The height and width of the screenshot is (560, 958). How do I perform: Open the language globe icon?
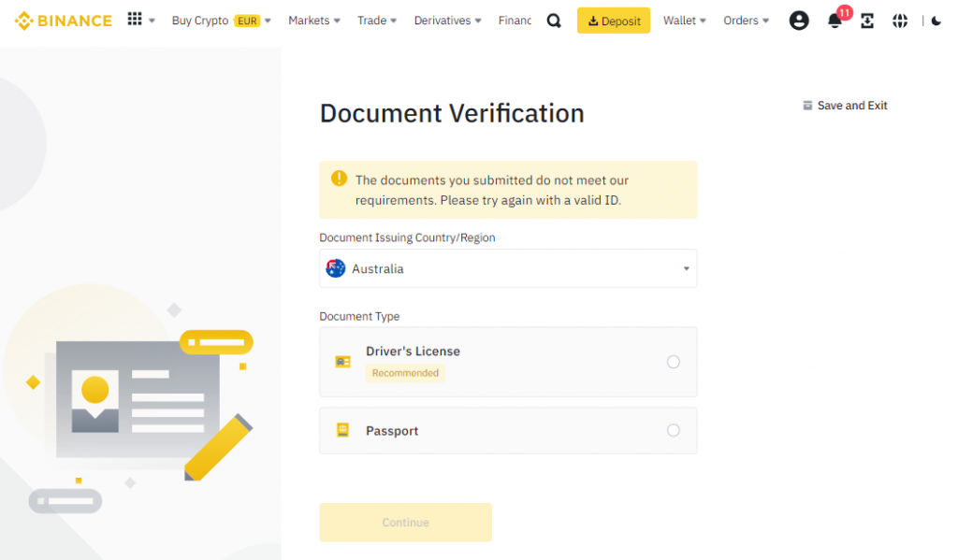click(x=900, y=21)
